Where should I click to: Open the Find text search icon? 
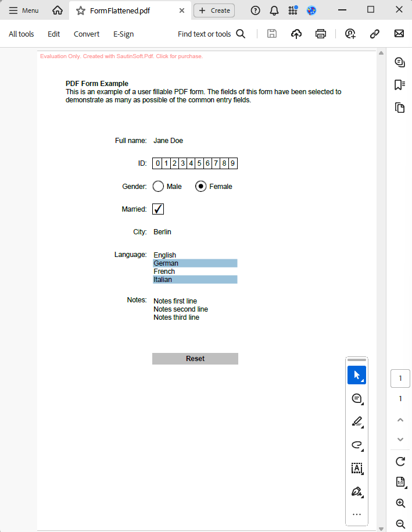coord(241,34)
